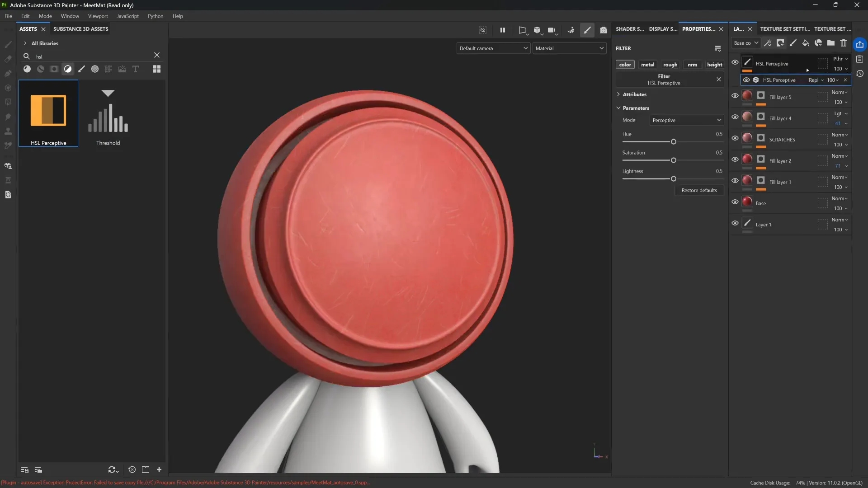Expand the Attributes section
868x488 pixels.
coord(618,94)
